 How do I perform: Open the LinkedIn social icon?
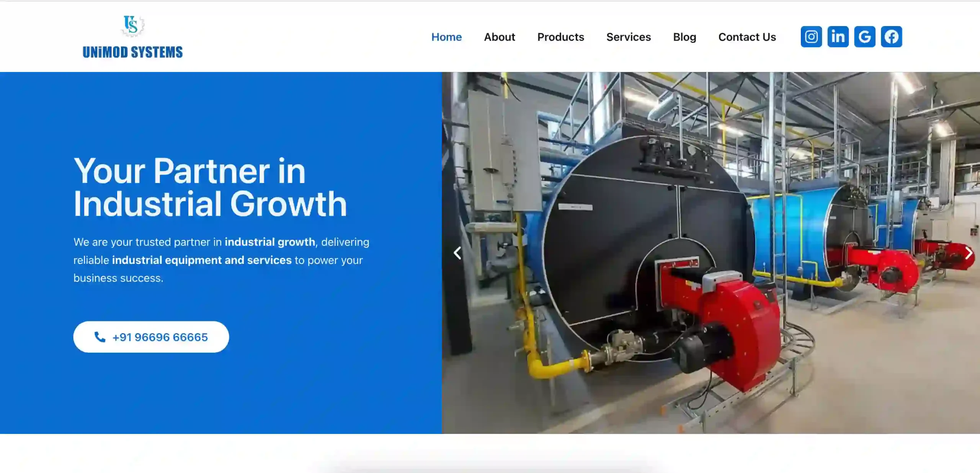coord(838,37)
